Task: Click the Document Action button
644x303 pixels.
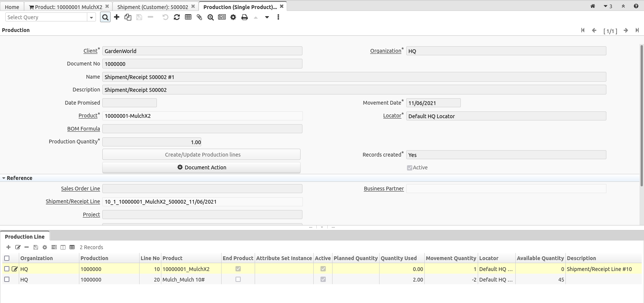Action: [201, 167]
